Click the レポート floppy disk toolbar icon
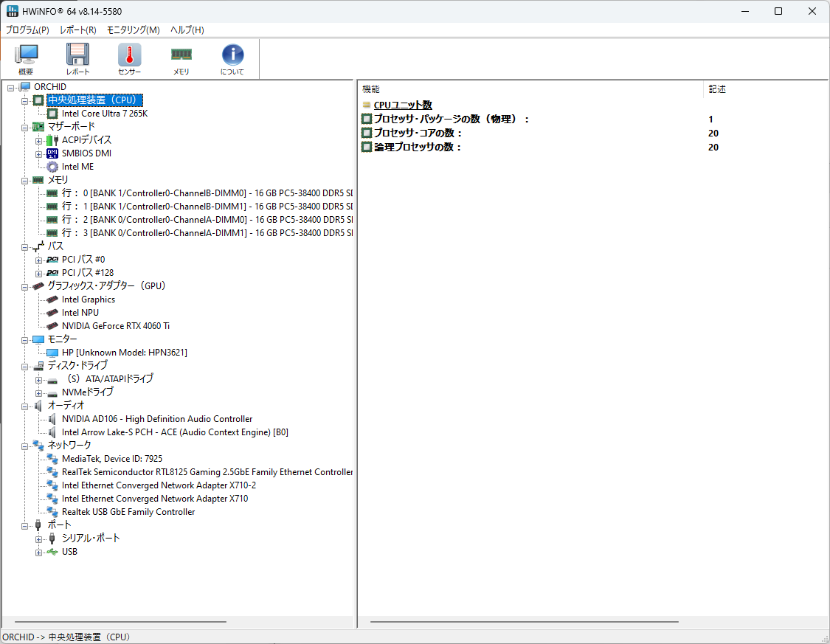Image resolution: width=830 pixels, height=644 pixels. tap(77, 59)
